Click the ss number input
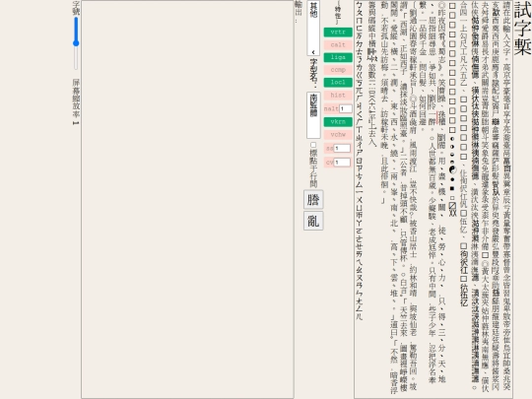532x399 pixels. (342, 148)
